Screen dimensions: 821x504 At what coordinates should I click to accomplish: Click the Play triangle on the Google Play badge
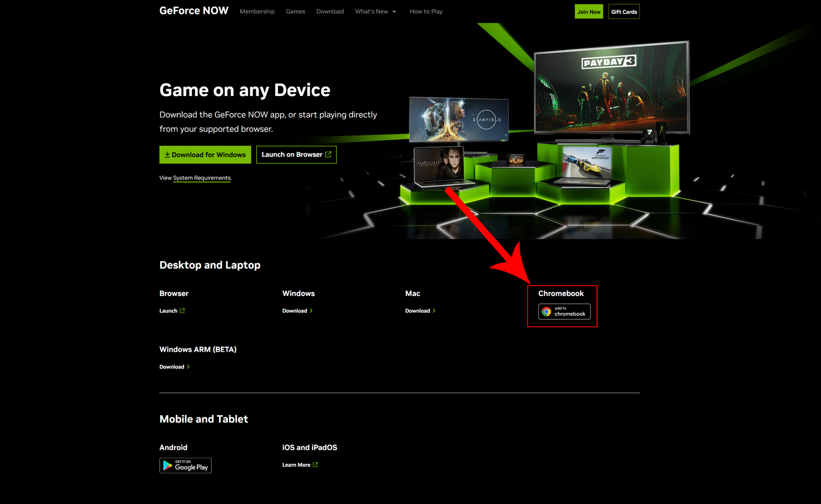pyautogui.click(x=168, y=465)
